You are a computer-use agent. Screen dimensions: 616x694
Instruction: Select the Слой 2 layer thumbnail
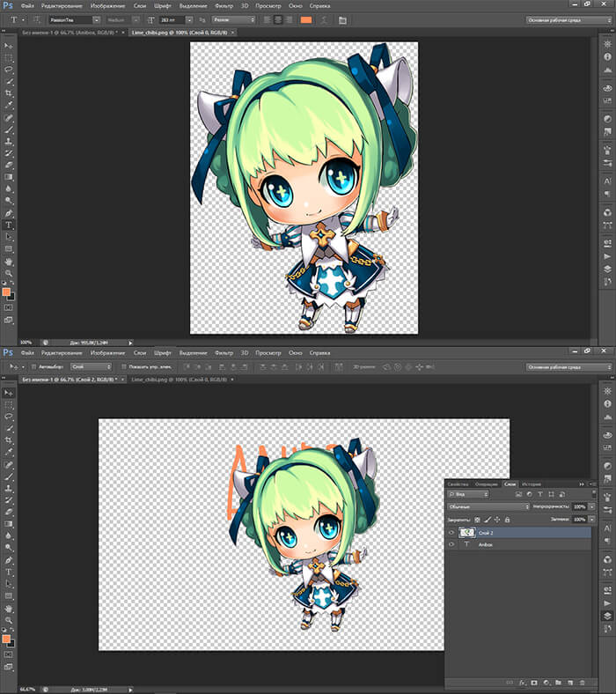click(467, 533)
